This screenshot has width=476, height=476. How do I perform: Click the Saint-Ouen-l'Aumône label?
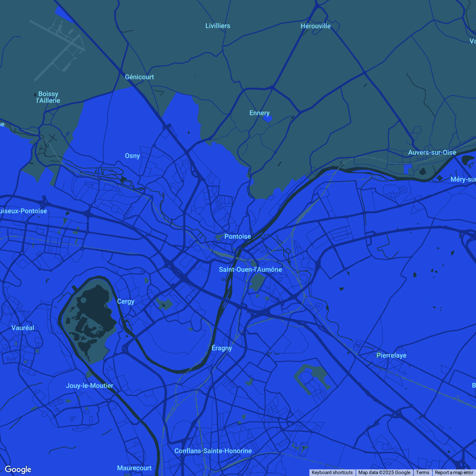251,270
